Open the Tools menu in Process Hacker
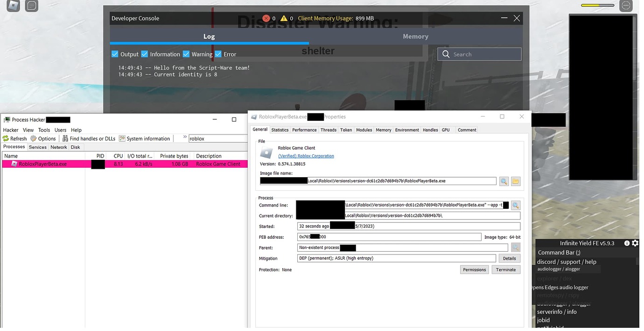The width and height of the screenshot is (644, 331). click(44, 130)
